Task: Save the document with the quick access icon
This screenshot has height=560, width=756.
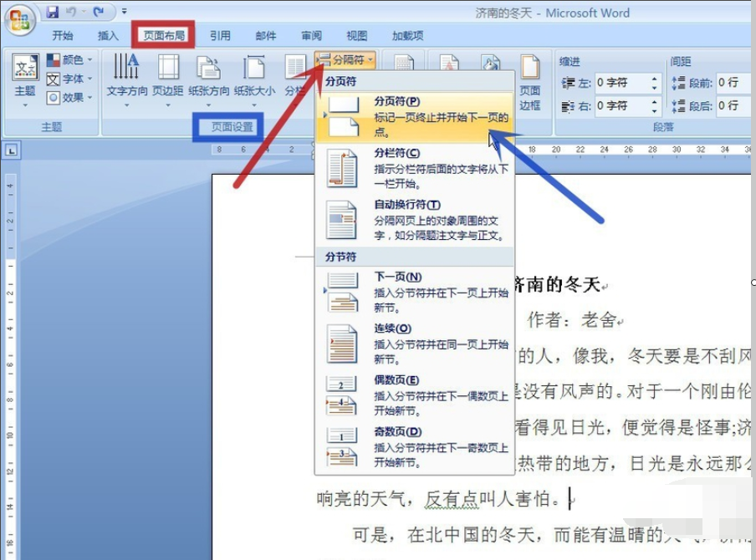Action: [x=53, y=11]
